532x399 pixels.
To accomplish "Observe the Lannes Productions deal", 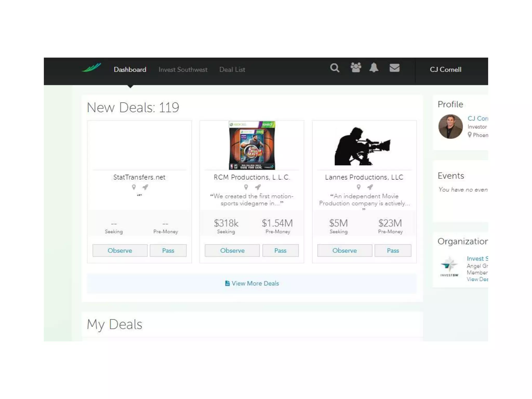I will [x=344, y=250].
